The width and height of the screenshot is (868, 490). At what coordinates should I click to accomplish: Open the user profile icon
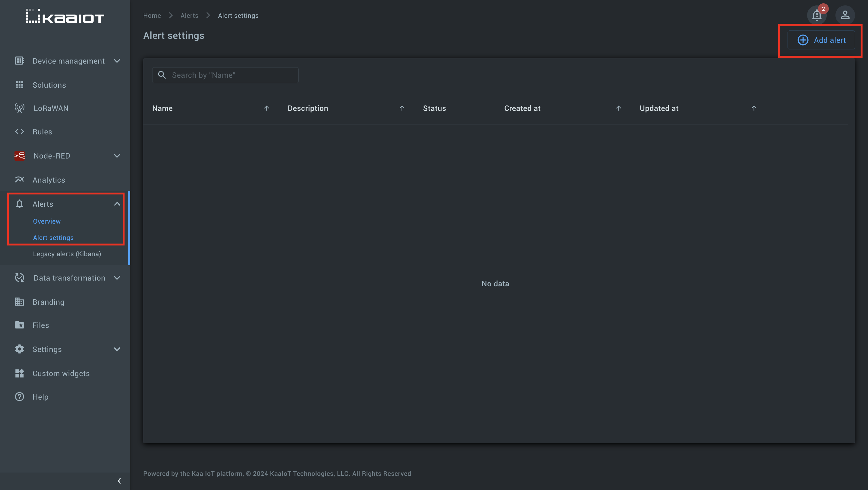coord(845,15)
